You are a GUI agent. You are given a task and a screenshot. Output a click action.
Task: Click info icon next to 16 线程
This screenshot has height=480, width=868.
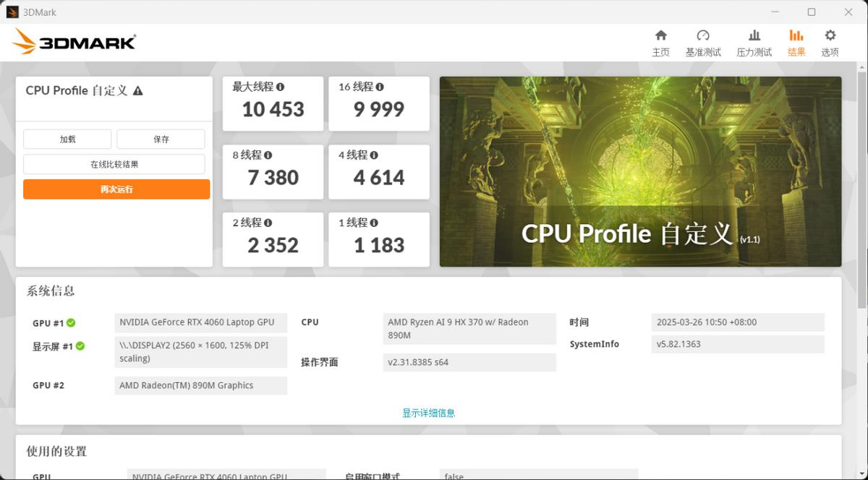tap(380, 87)
